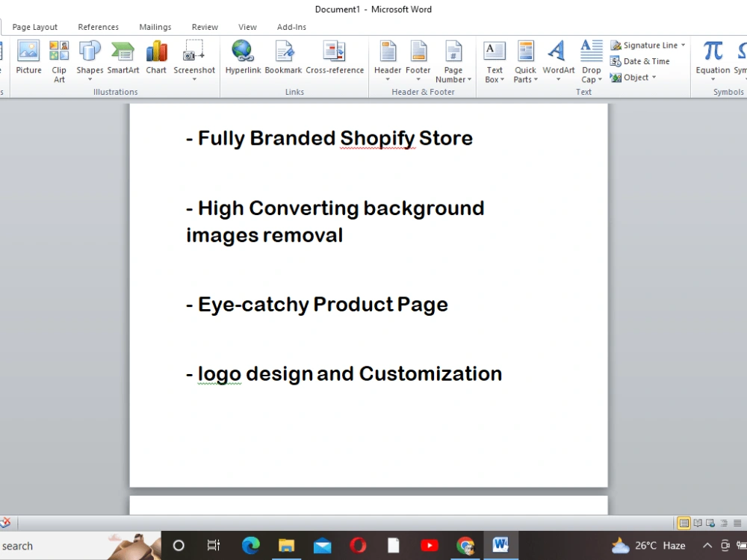Open the Screenshot dropdown

tap(194, 61)
